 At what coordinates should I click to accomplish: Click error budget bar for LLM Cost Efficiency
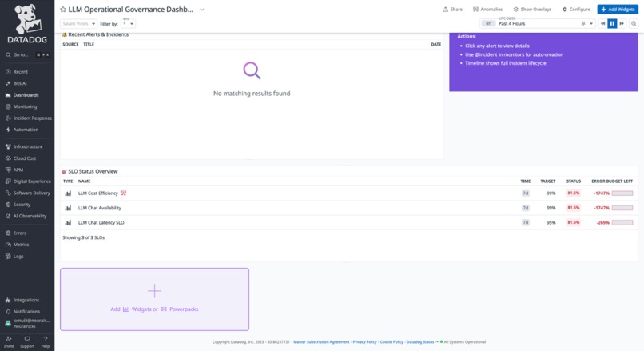[622, 193]
